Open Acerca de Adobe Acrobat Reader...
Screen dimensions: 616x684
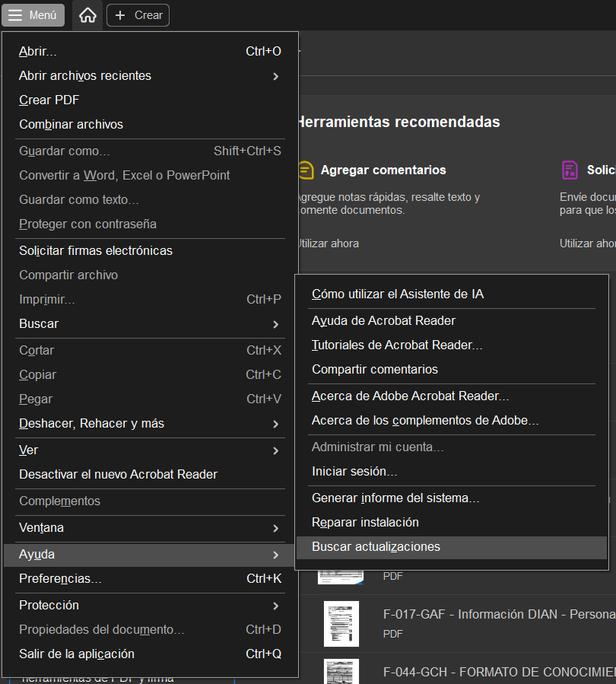point(452,396)
